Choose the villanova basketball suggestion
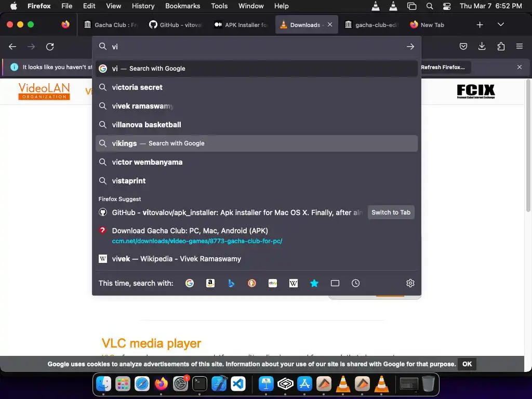532x399 pixels. click(x=257, y=125)
